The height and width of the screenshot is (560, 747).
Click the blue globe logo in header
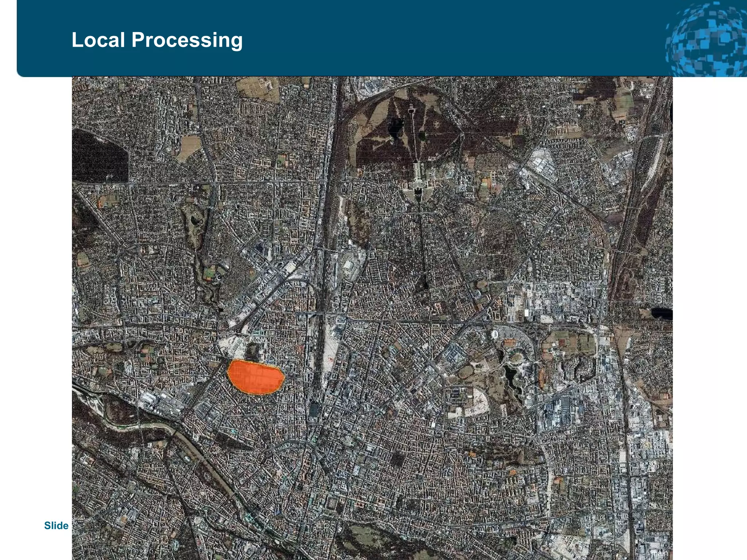tap(706, 39)
